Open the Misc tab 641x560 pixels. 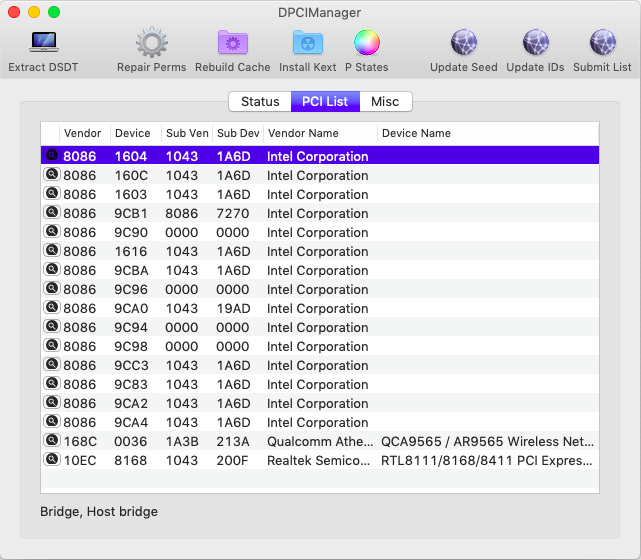click(x=385, y=101)
